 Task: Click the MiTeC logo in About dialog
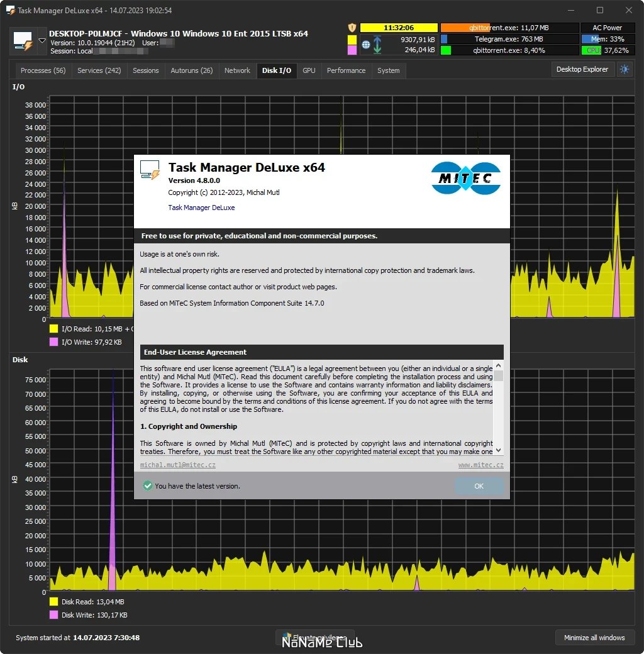466,178
